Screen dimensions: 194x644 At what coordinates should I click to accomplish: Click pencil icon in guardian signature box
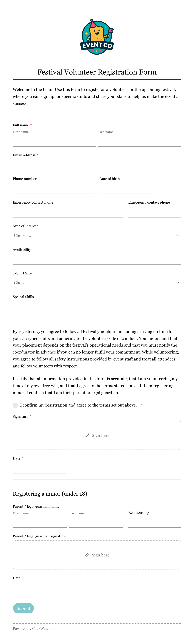(87, 555)
